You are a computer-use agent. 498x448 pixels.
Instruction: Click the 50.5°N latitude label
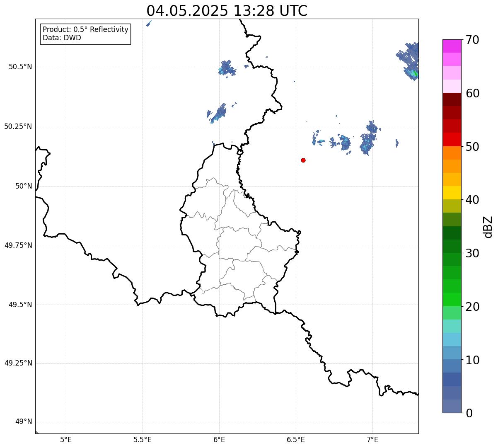point(20,67)
